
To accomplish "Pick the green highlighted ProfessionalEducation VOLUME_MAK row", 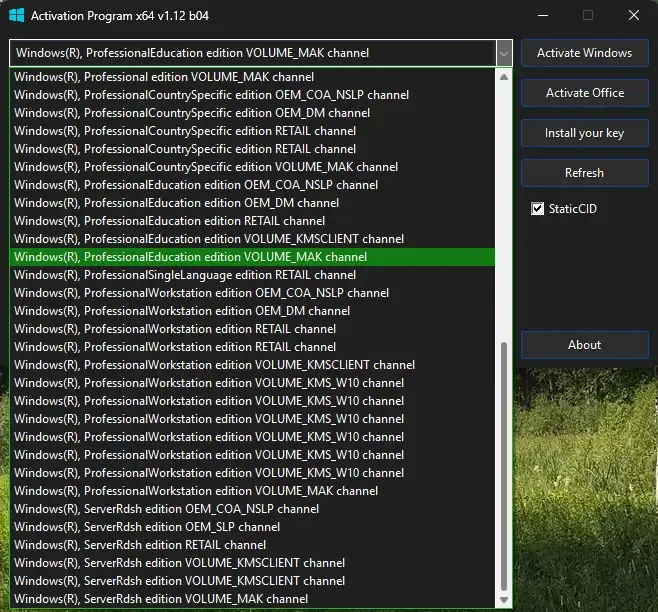I will [252, 257].
